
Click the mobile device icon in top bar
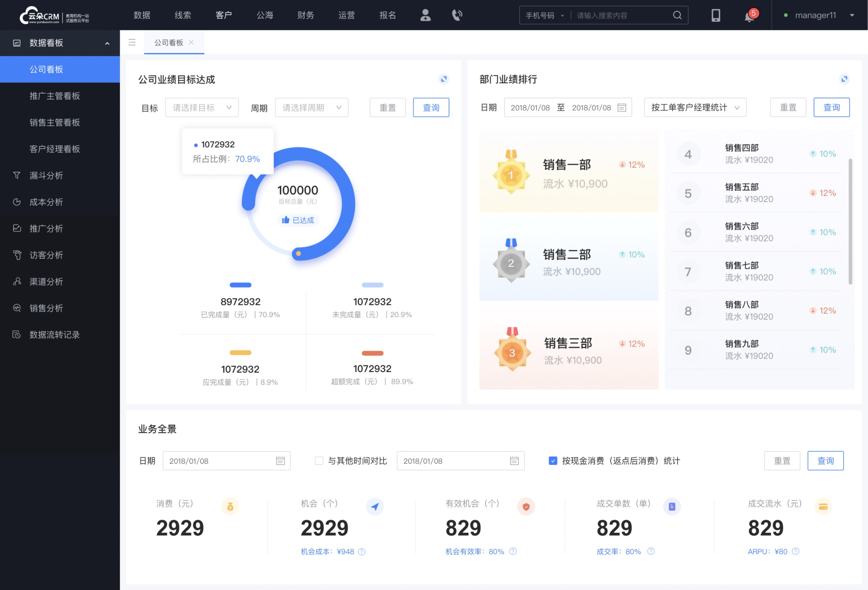715,15
